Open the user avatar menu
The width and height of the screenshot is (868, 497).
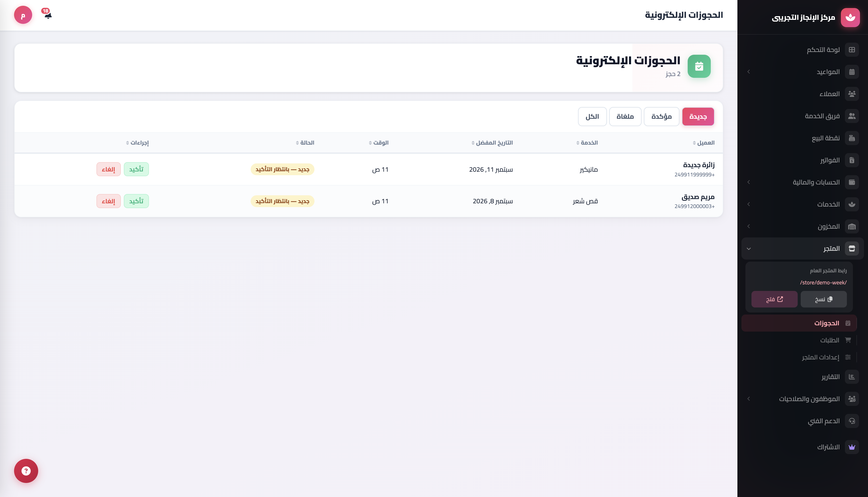(23, 15)
